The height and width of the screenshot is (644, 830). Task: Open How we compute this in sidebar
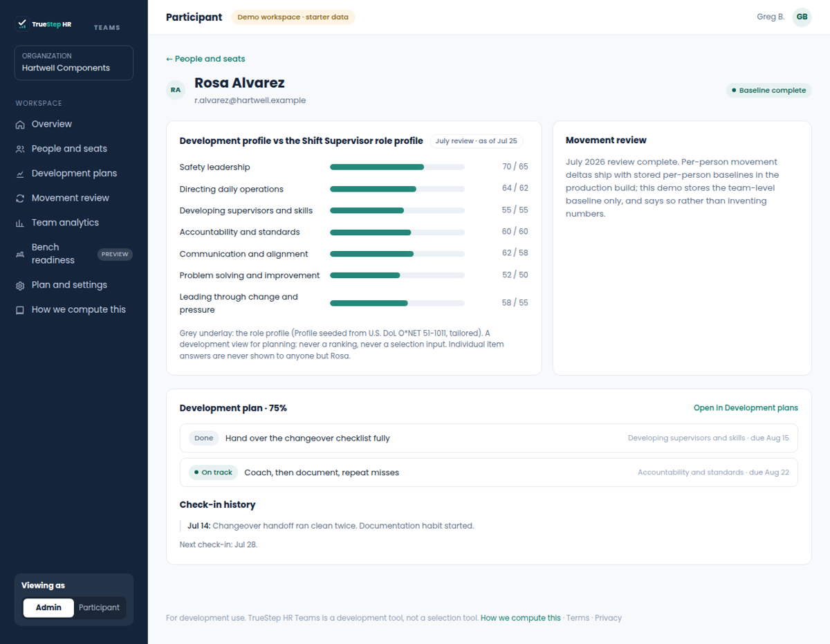click(x=73, y=310)
